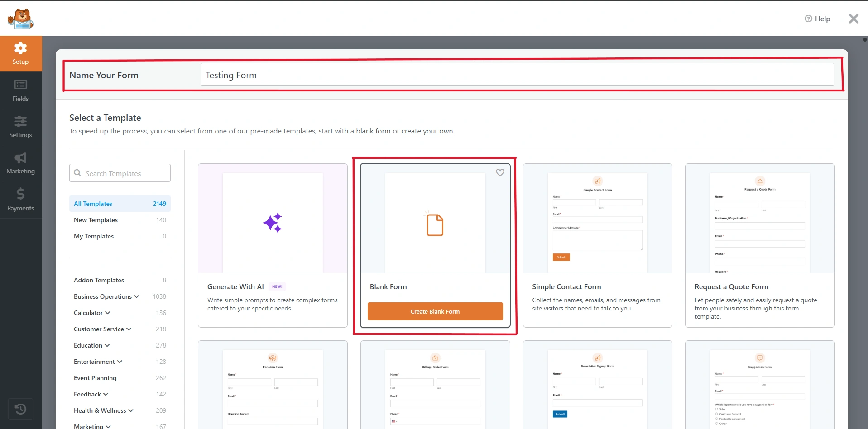Image resolution: width=868 pixels, height=429 pixels.
Task: Click the Generate With AI sparkle icon
Action: click(273, 223)
